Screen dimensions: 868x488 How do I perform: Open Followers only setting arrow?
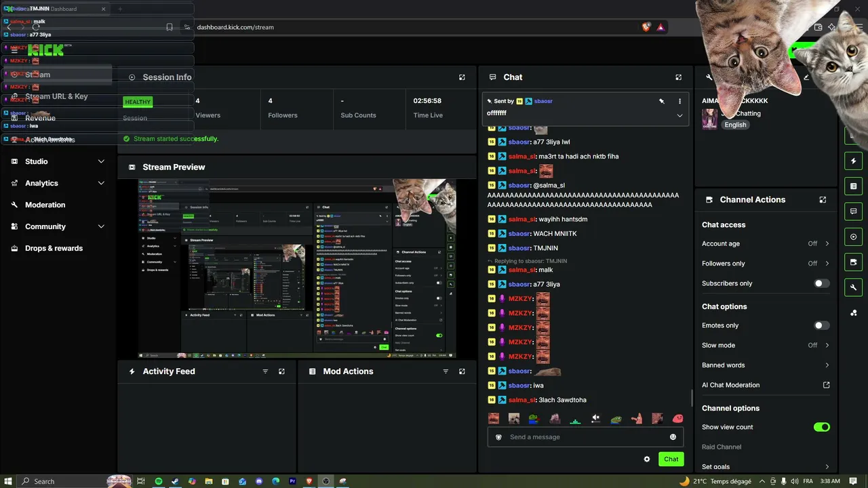(x=827, y=263)
